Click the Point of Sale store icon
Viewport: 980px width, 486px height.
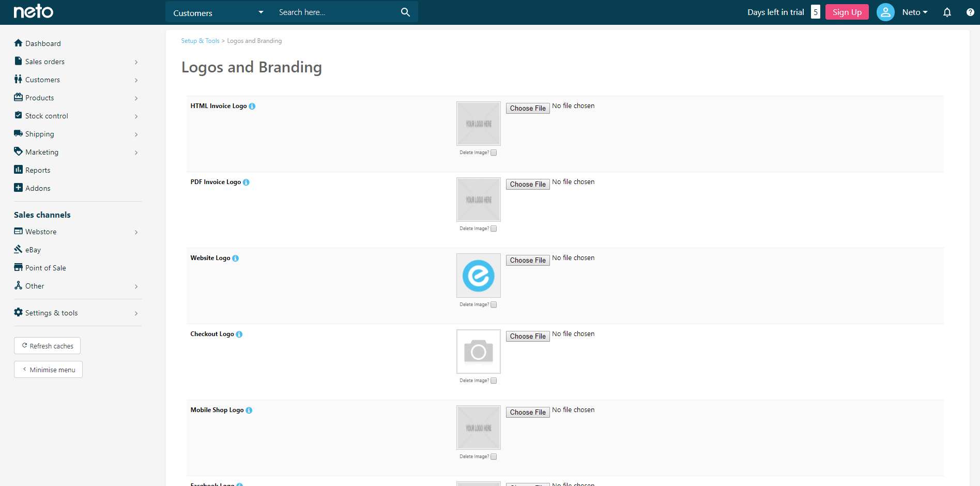[x=18, y=267]
